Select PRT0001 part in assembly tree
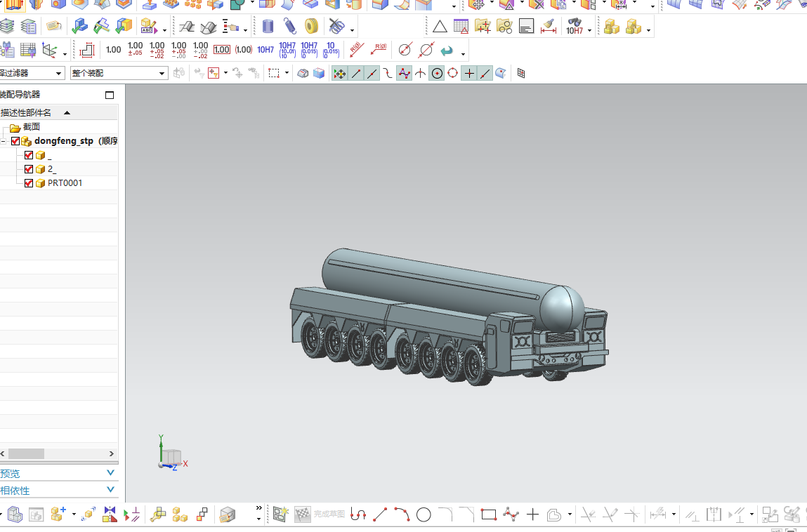Viewport: 807px width, 532px height. point(65,183)
